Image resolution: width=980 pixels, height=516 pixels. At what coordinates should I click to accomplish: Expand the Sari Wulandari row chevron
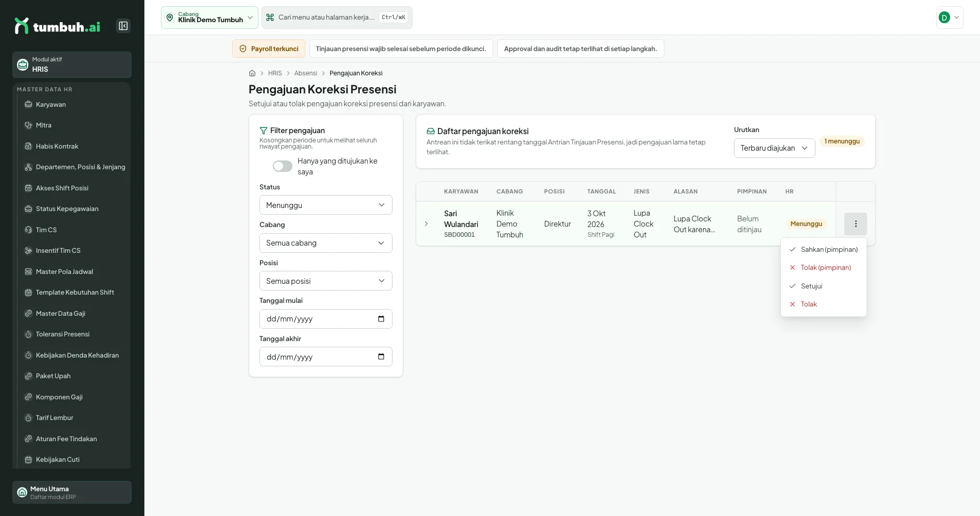pos(426,224)
